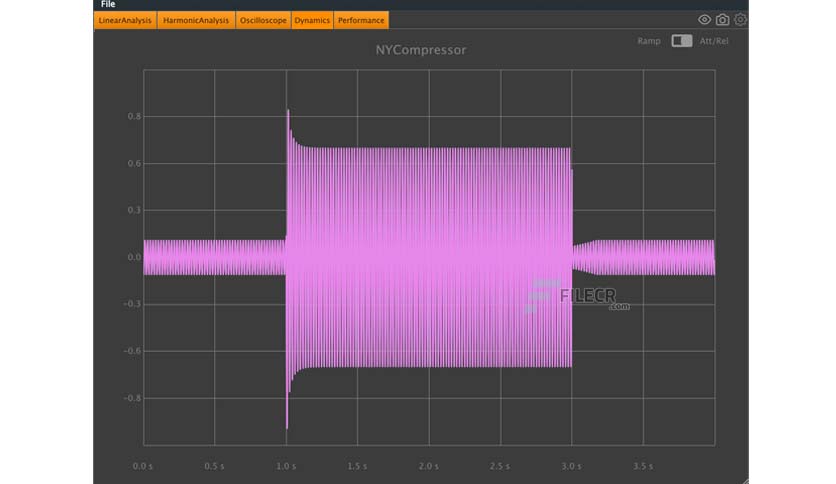Click the 0.0 amplitude axis label
The width and height of the screenshot is (836, 484).
pos(134,257)
